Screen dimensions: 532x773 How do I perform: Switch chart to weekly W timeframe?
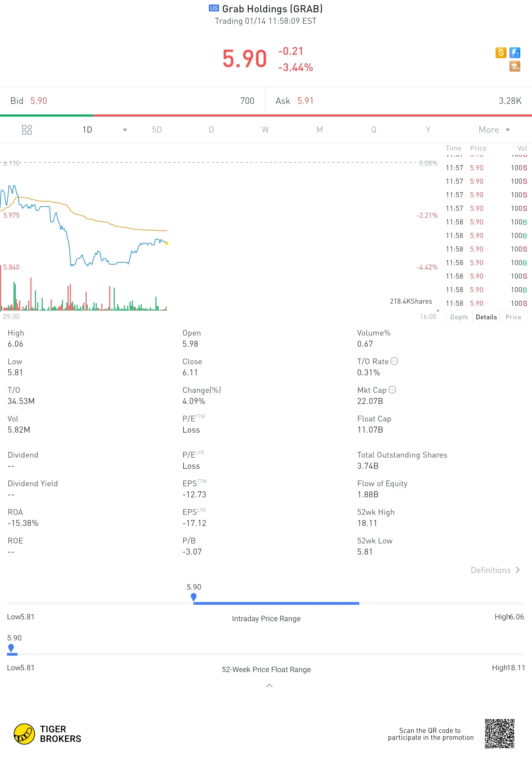[x=265, y=130]
